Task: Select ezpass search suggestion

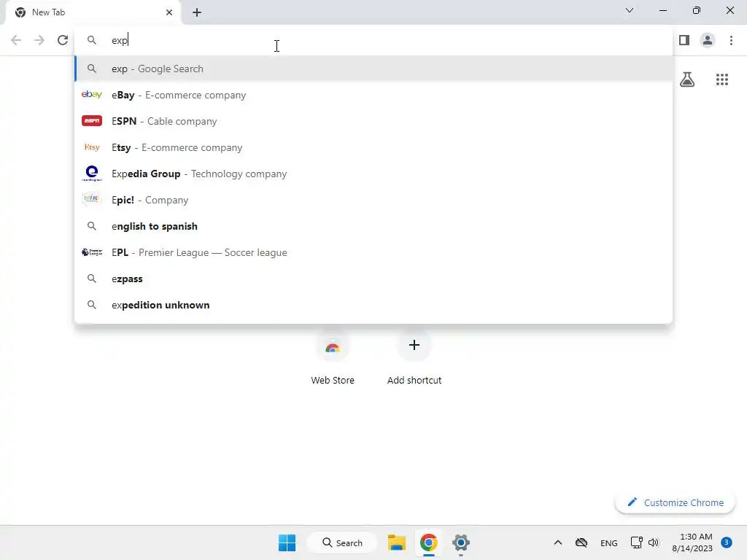Action: coord(374,279)
